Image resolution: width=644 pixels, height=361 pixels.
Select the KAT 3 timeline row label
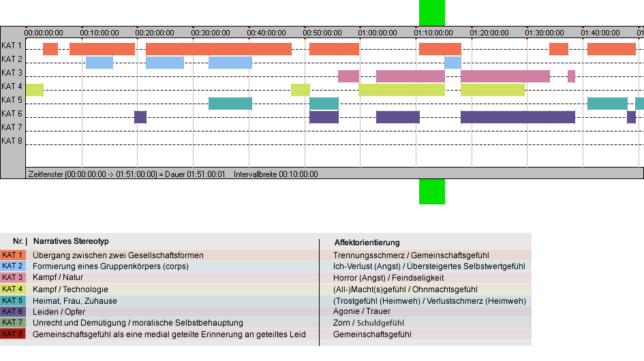tap(12, 73)
